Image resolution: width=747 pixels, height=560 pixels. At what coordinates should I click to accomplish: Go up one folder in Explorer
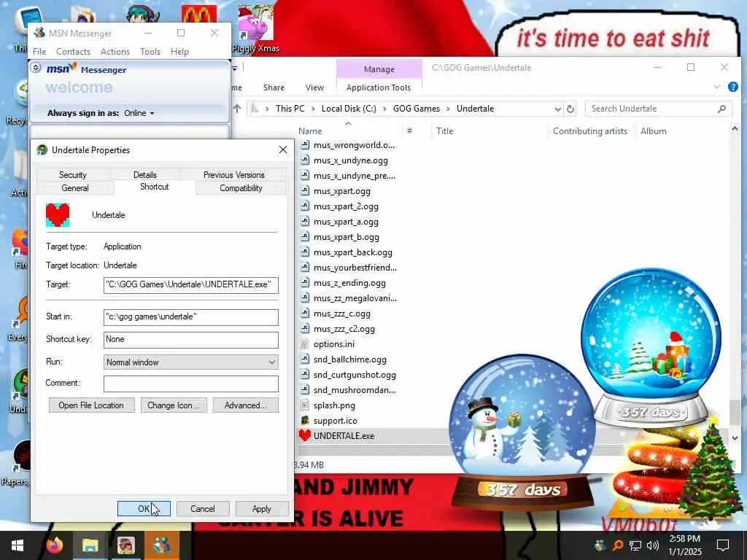click(237, 109)
